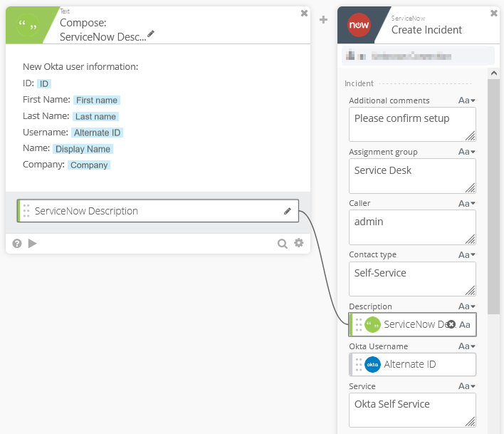Open the Caller Aa type dropdown

click(x=467, y=203)
